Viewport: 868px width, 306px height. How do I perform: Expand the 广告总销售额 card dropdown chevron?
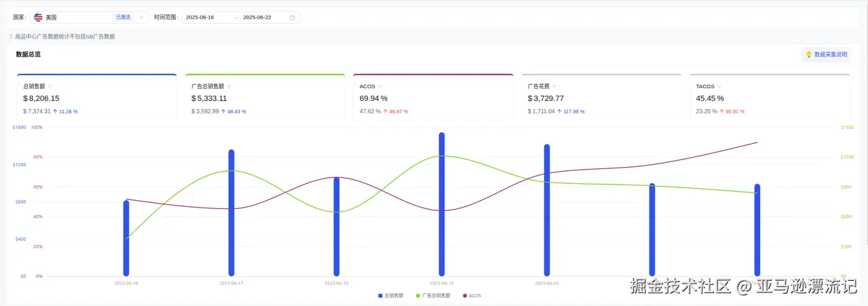[229, 86]
